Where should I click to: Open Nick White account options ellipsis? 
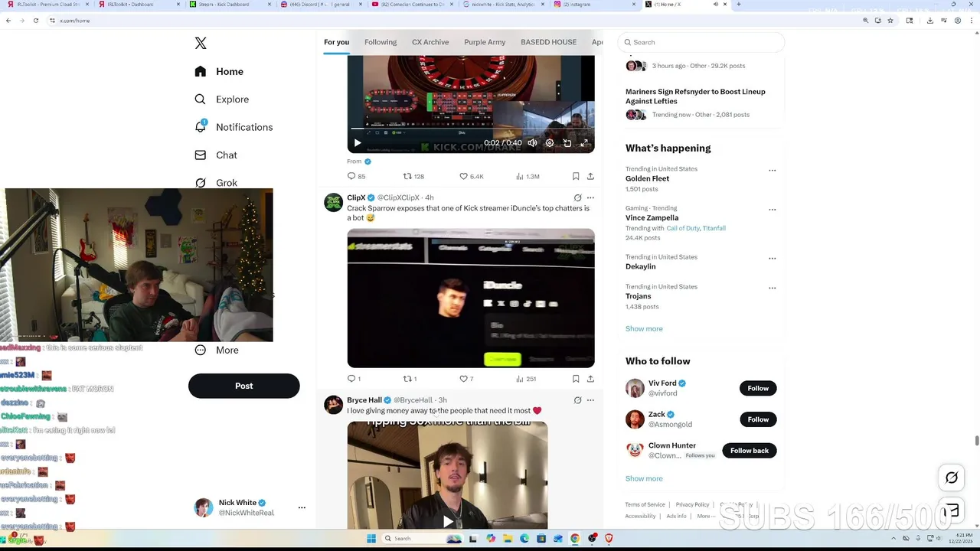pyautogui.click(x=302, y=507)
